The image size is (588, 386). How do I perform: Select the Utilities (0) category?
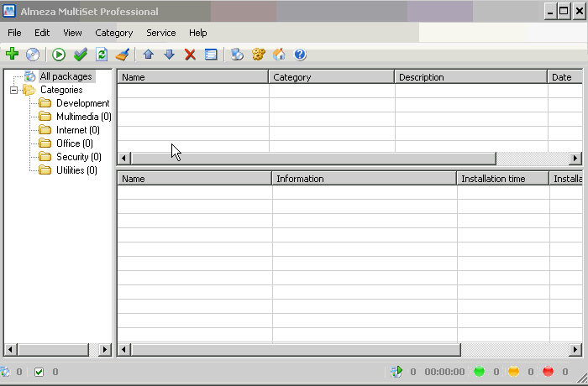(76, 170)
